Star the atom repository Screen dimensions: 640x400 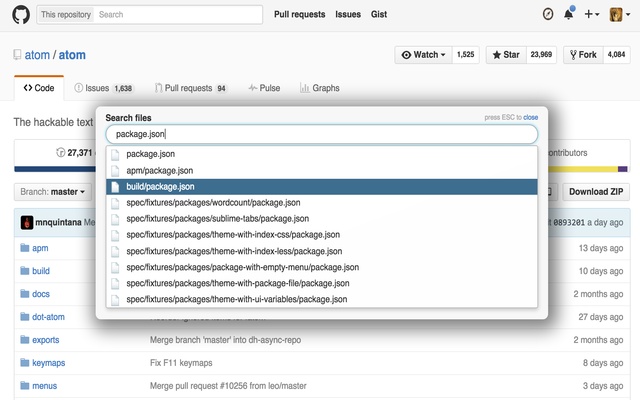[x=506, y=55]
